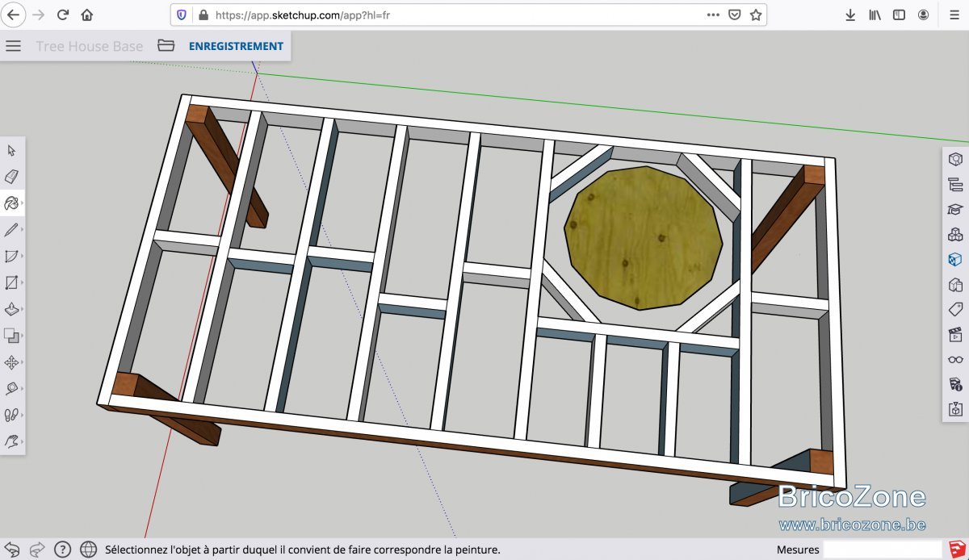Select the Move tool
969x560 pixels.
coord(11,362)
